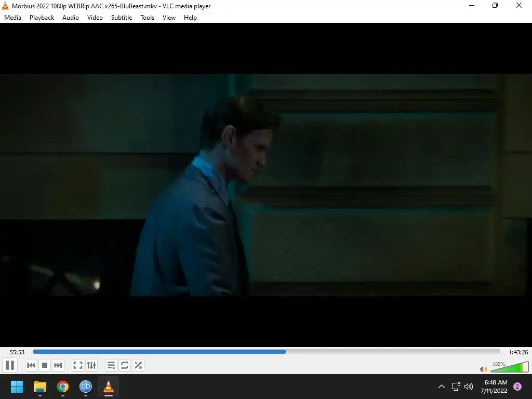The height and width of the screenshot is (399, 532).
Task: Toggle the playlist view
Action: (111, 365)
